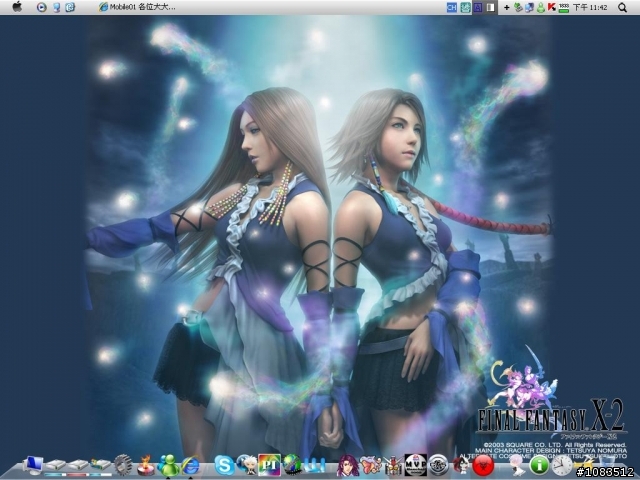Click the purple-haired anime girl dock icon
Viewport: 640px width, 480px height.
(348, 465)
